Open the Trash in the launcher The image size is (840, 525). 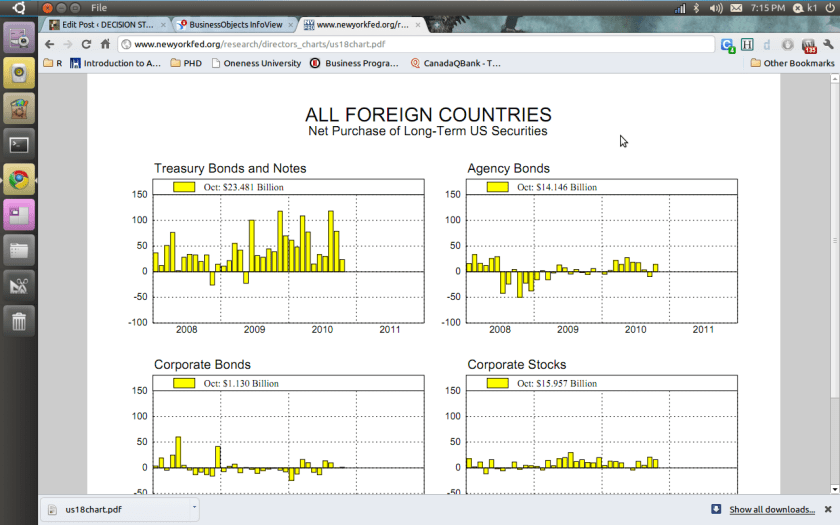coord(19,321)
